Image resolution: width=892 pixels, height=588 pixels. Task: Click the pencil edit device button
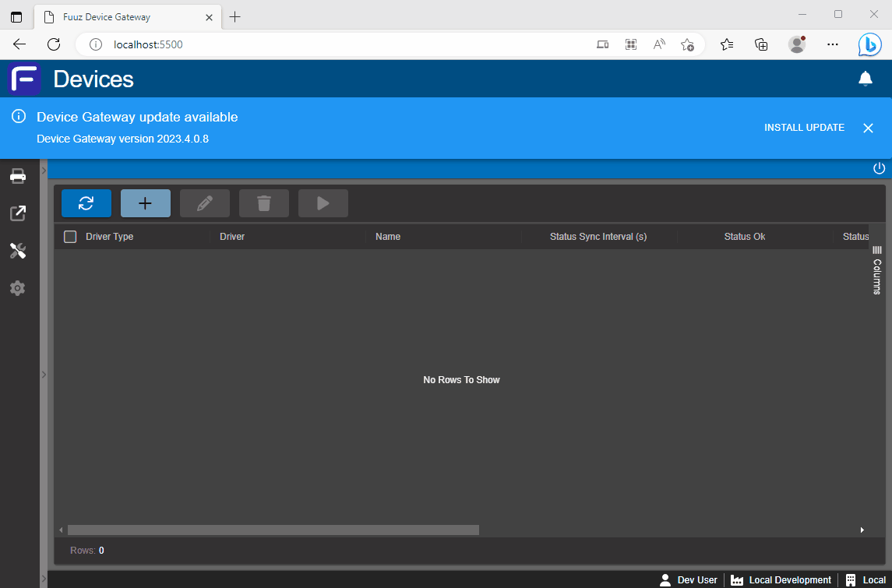[205, 203]
